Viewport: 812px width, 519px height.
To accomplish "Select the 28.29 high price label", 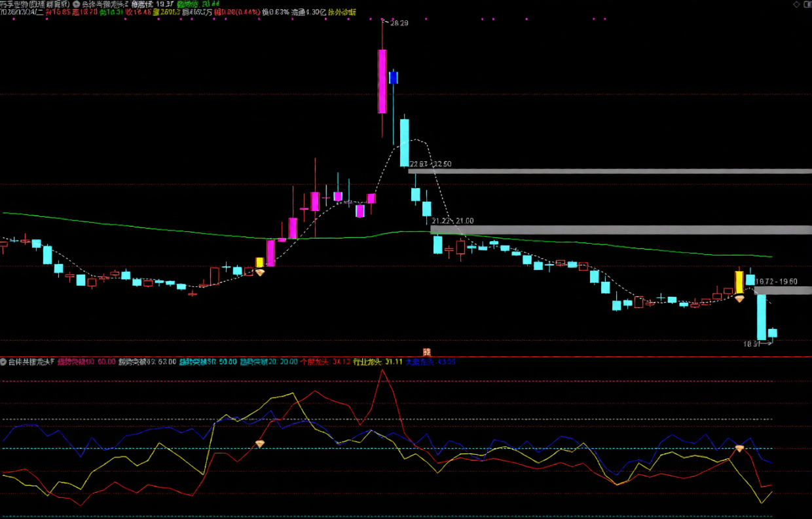I will [x=398, y=23].
